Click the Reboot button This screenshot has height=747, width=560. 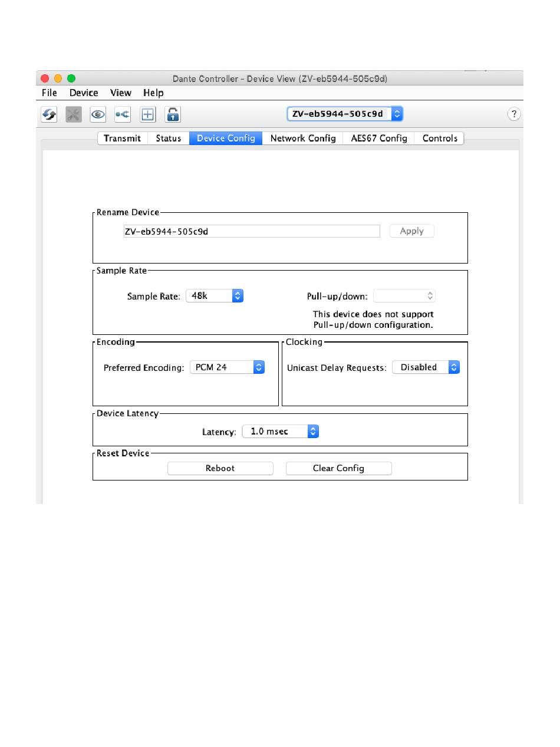click(x=220, y=468)
